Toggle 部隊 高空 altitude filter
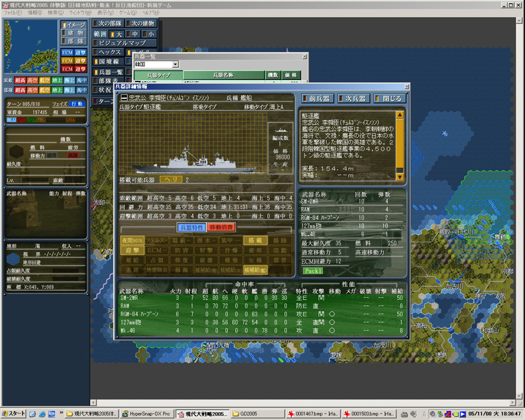This screenshot has height=420, width=525. 32,90
